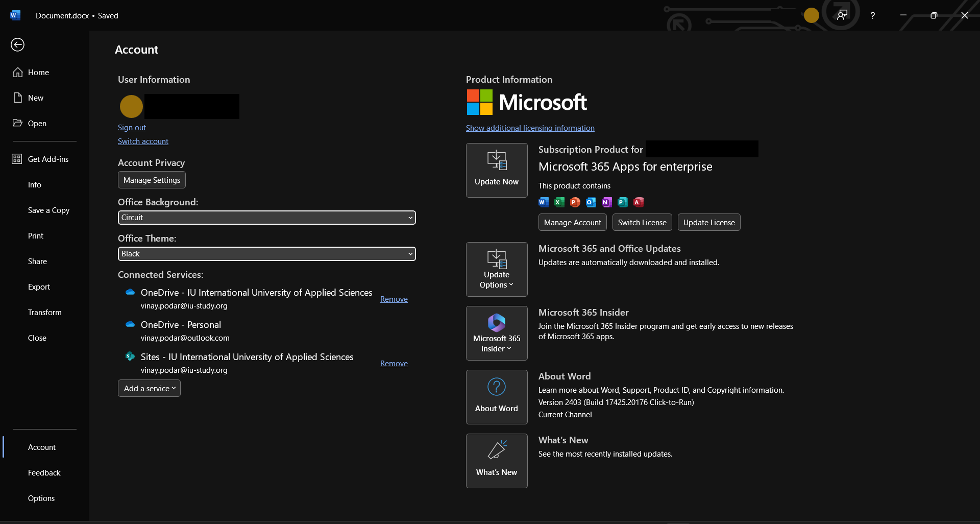Image resolution: width=980 pixels, height=524 pixels.
Task: Click the Excel icon in product contents
Action: point(559,202)
